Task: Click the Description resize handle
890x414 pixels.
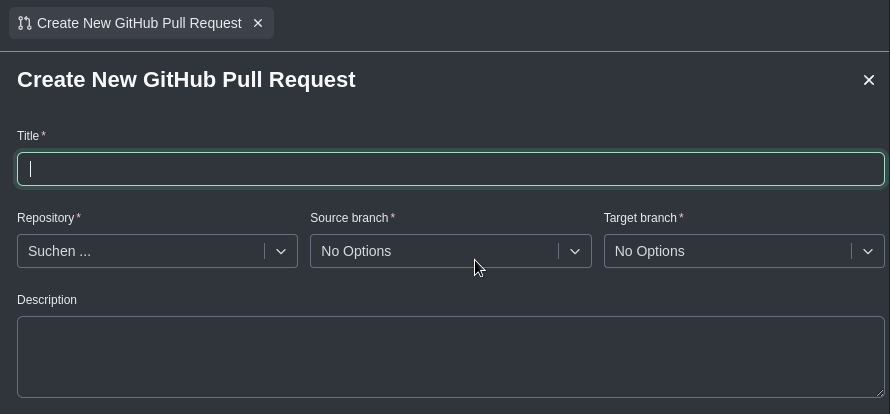Action: 880,392
